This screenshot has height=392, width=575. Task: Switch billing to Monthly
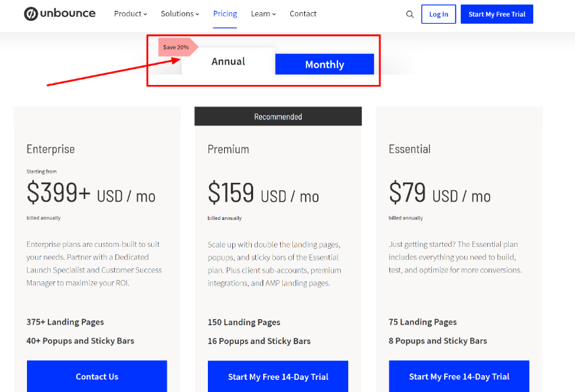(x=325, y=65)
